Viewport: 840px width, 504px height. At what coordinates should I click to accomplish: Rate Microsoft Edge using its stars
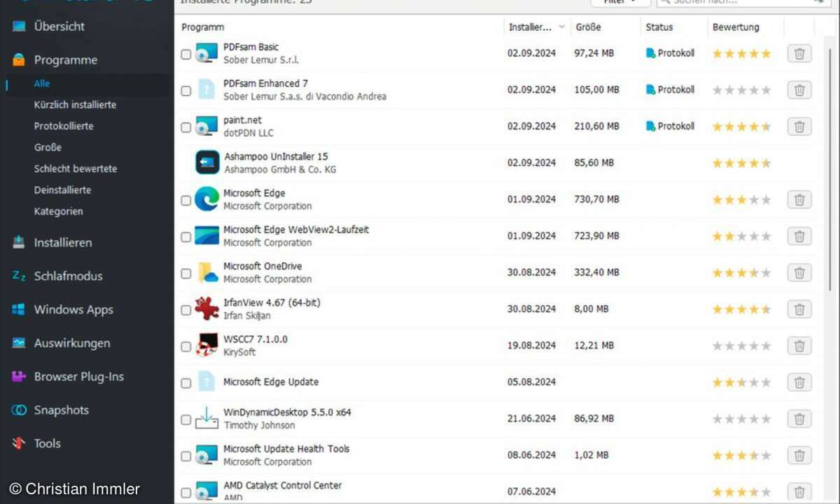pyautogui.click(x=741, y=199)
